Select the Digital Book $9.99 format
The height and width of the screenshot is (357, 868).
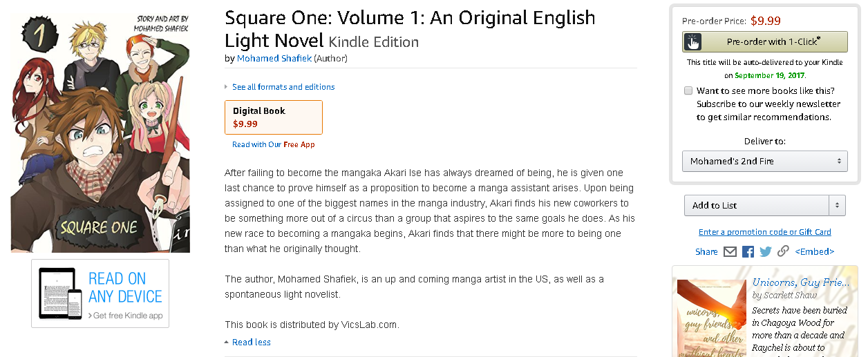(x=274, y=117)
